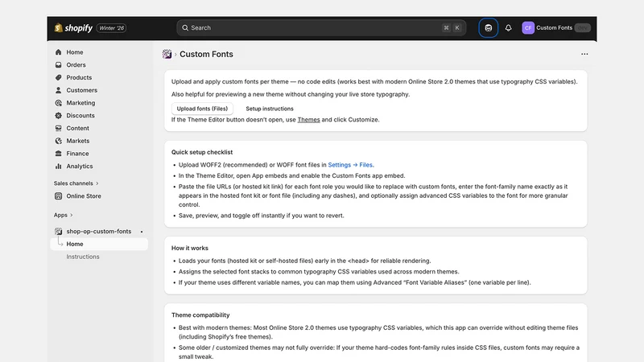Click the Products tag icon

point(58,77)
